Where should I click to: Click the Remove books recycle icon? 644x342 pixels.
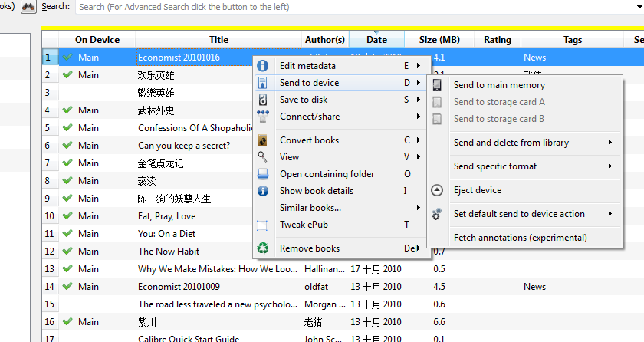pyautogui.click(x=262, y=248)
